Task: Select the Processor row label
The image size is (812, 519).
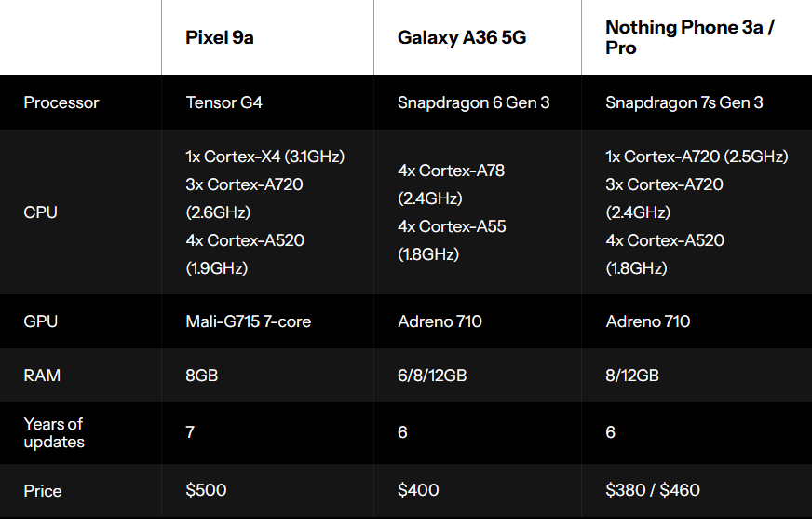Action: click(61, 102)
